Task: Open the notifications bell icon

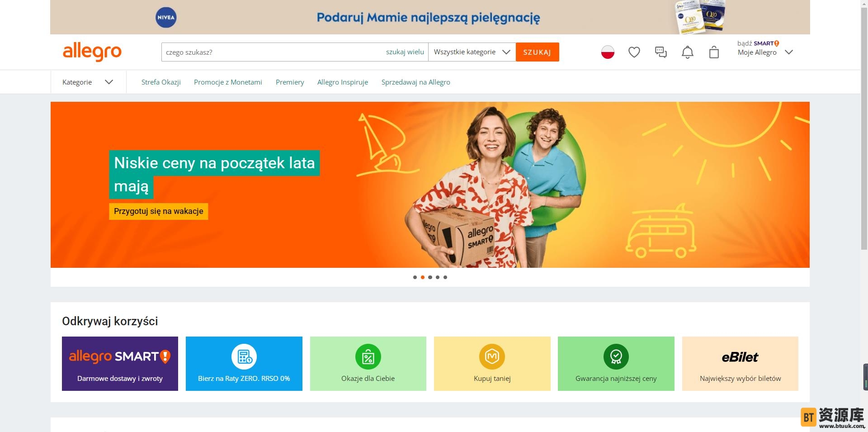Action: (x=687, y=52)
